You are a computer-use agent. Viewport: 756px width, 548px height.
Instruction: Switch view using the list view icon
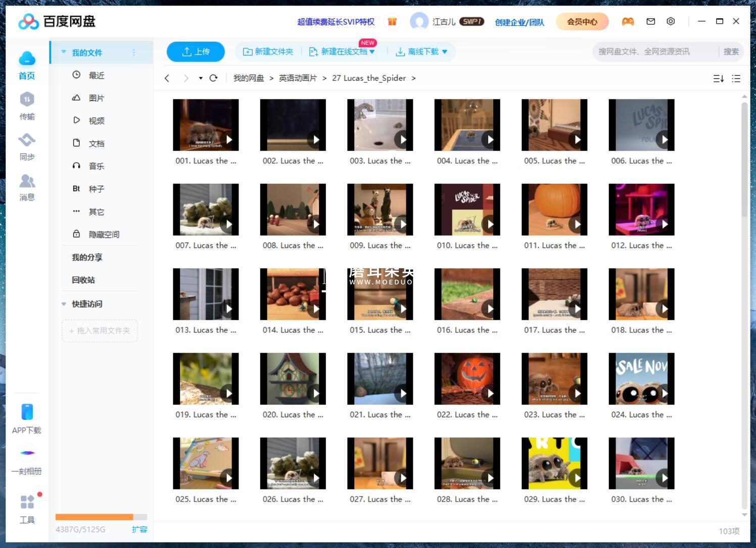(x=736, y=78)
